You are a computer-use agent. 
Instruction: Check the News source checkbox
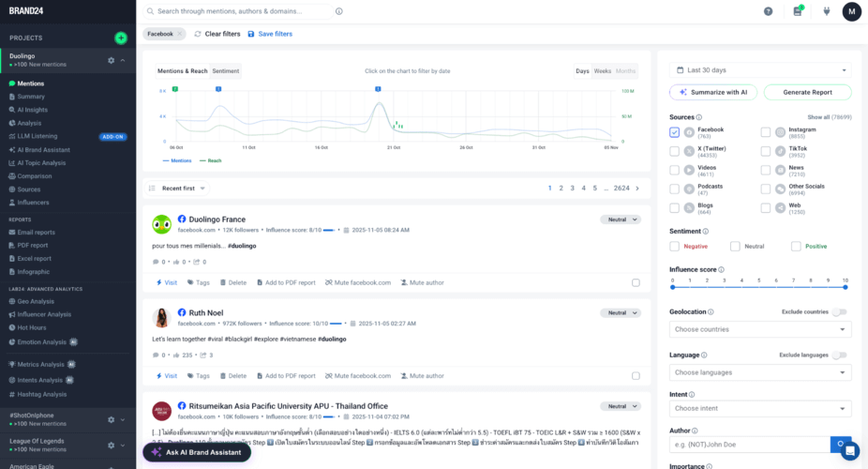766,170
